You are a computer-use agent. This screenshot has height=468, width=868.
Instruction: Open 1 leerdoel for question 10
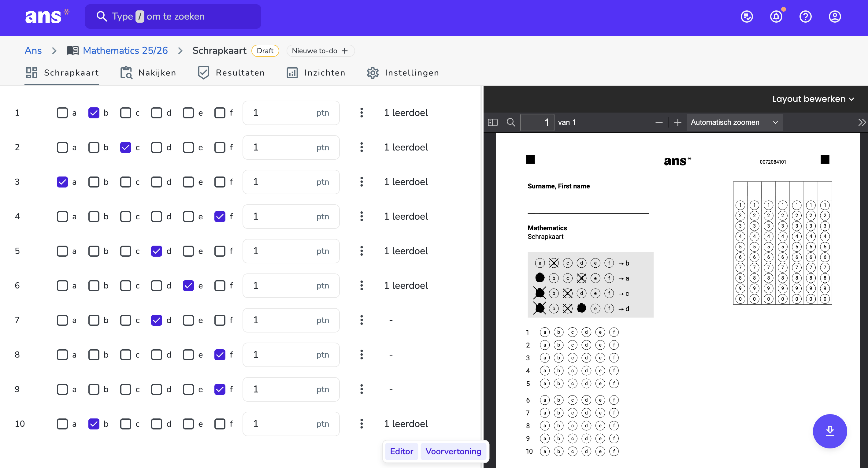pyautogui.click(x=406, y=424)
